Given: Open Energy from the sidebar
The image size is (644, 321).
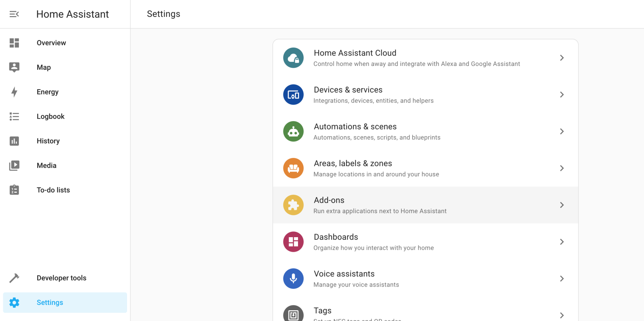Looking at the screenshot, I should (x=65, y=92).
